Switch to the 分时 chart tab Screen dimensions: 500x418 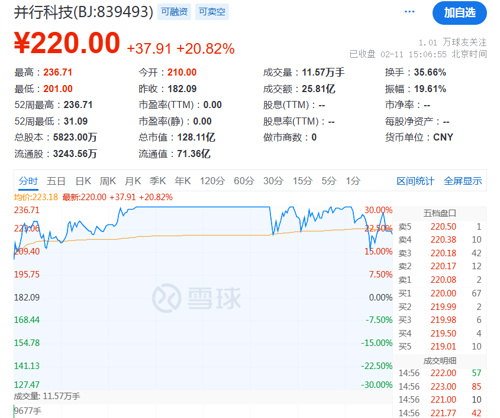pos(28,181)
